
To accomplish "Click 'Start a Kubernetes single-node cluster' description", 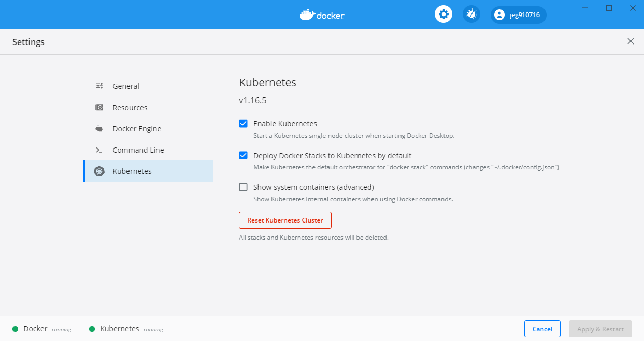I will coord(354,136).
